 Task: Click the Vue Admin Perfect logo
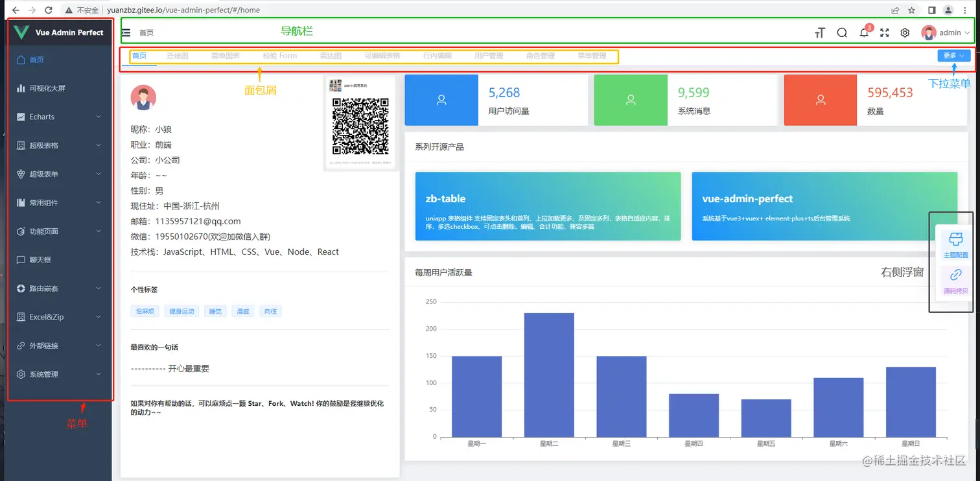[21, 32]
